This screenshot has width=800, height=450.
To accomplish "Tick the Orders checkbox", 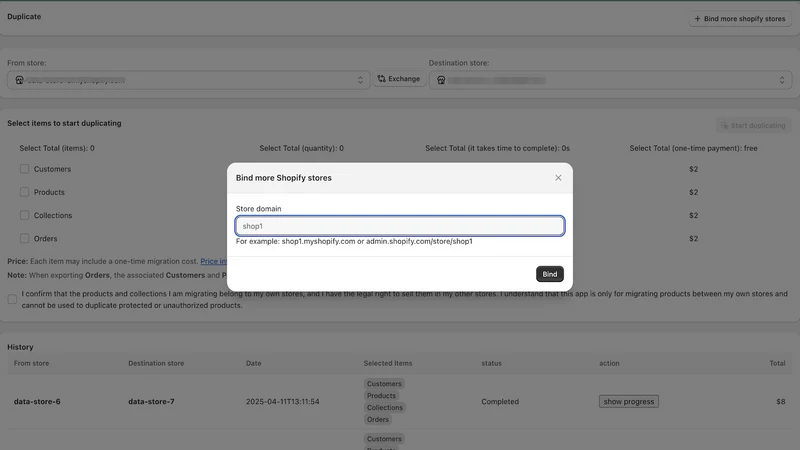I will 24,238.
